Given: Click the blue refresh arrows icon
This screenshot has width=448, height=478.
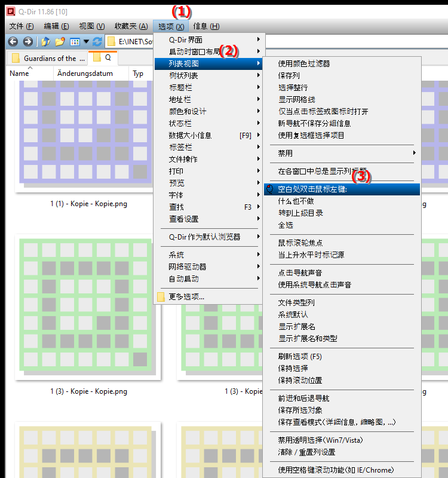Looking at the screenshot, I should (97, 41).
